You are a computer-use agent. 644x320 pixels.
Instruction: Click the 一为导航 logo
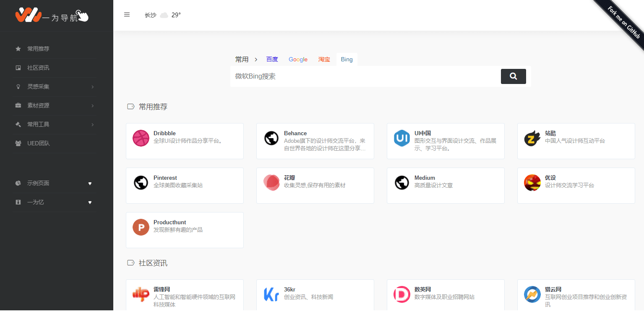[x=52, y=16]
